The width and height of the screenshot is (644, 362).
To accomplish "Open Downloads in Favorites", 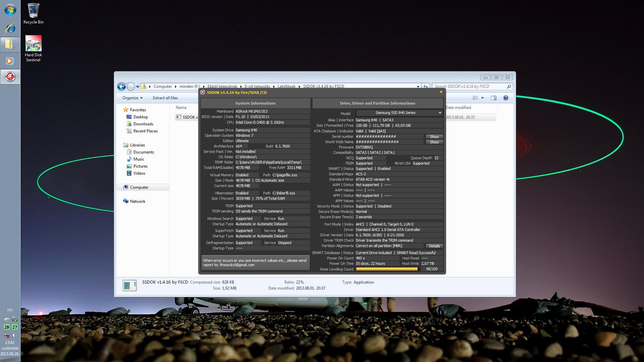I will click(x=140, y=124).
